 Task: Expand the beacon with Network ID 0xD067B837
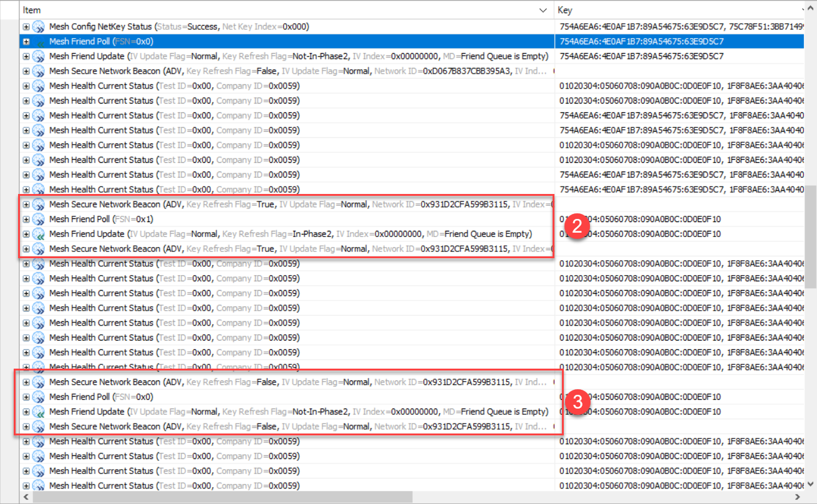coord(26,71)
